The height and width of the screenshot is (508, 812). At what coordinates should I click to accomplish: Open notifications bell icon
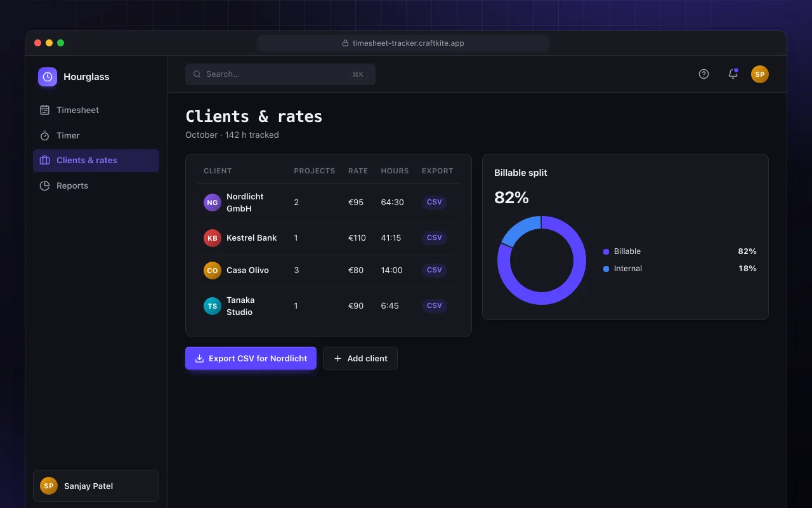click(x=733, y=74)
